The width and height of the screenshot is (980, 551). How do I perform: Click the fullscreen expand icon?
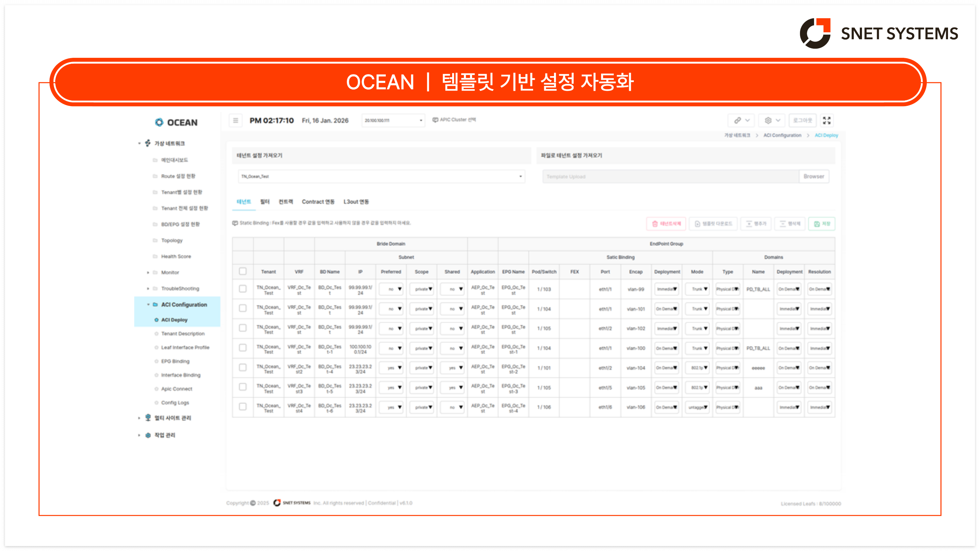click(x=826, y=121)
